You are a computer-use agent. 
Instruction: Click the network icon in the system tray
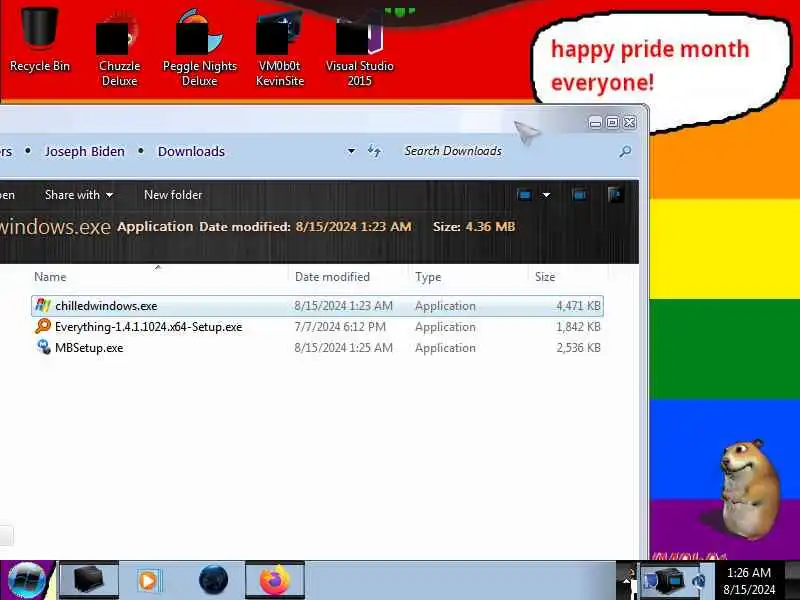(x=699, y=581)
